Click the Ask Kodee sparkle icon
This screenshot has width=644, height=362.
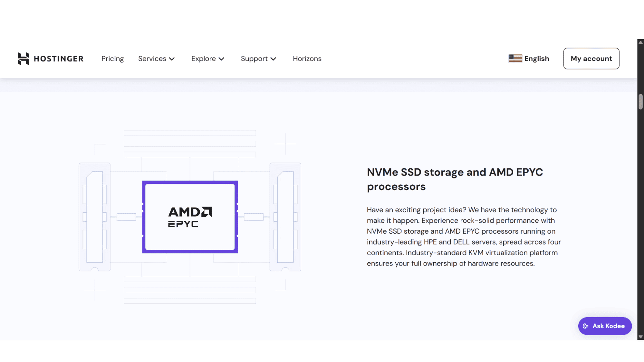[586, 326]
